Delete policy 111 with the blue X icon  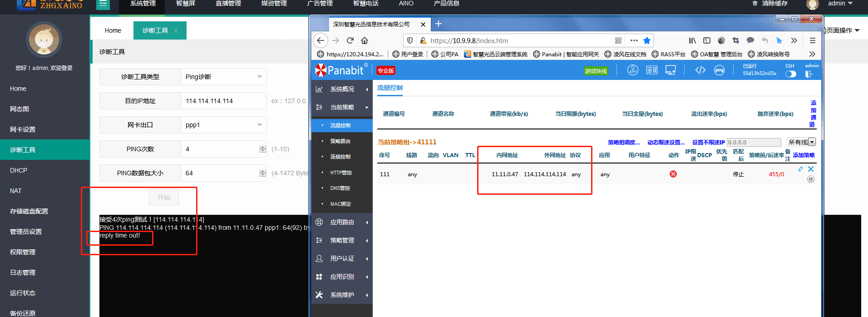point(811,169)
